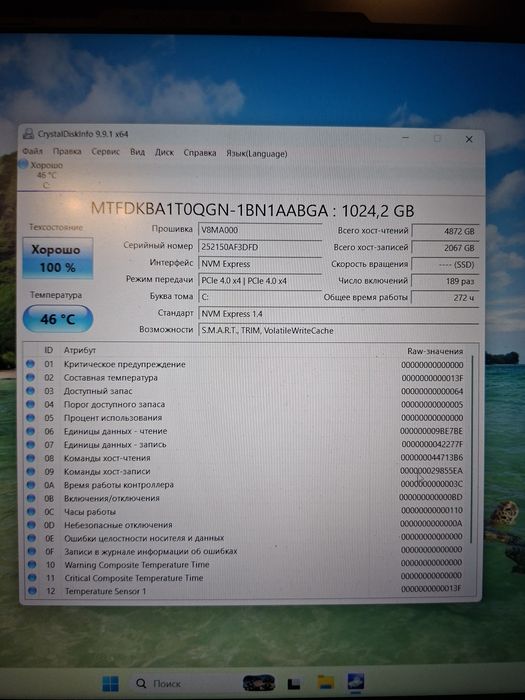The height and width of the screenshot is (700, 525).
Task: Open the Диск menu
Action: pyautogui.click(x=164, y=152)
